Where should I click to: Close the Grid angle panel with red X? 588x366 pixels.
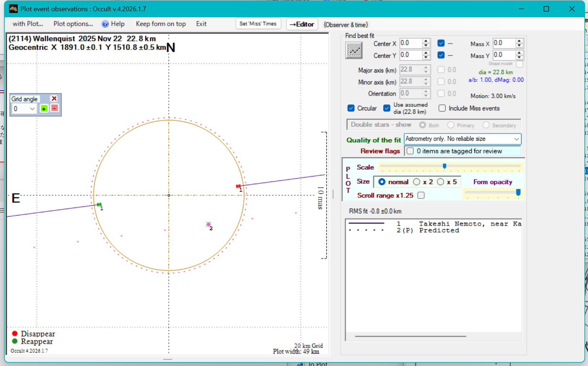coord(54,99)
